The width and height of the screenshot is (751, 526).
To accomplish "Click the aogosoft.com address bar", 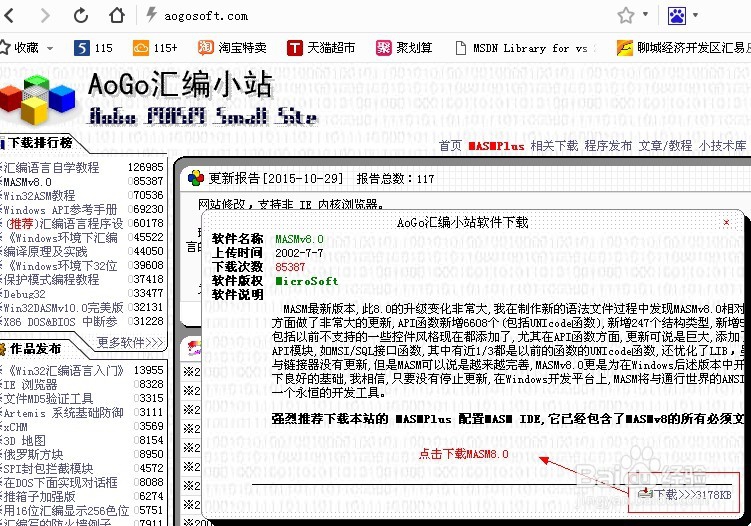I will point(206,16).
